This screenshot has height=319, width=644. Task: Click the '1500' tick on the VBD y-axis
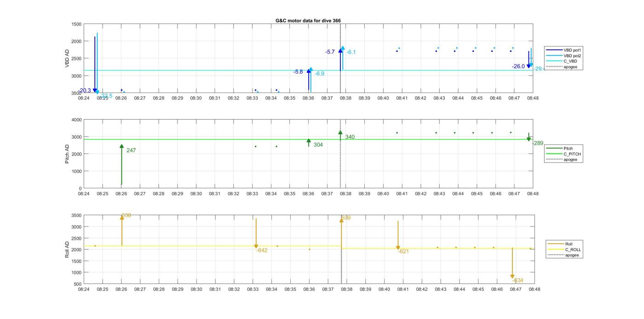pos(76,24)
